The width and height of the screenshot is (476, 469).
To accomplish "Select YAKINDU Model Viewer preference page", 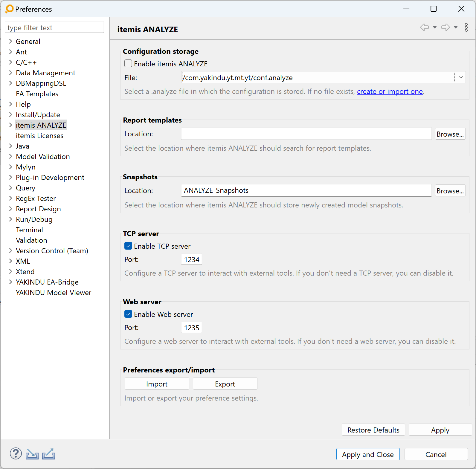I will (54, 293).
